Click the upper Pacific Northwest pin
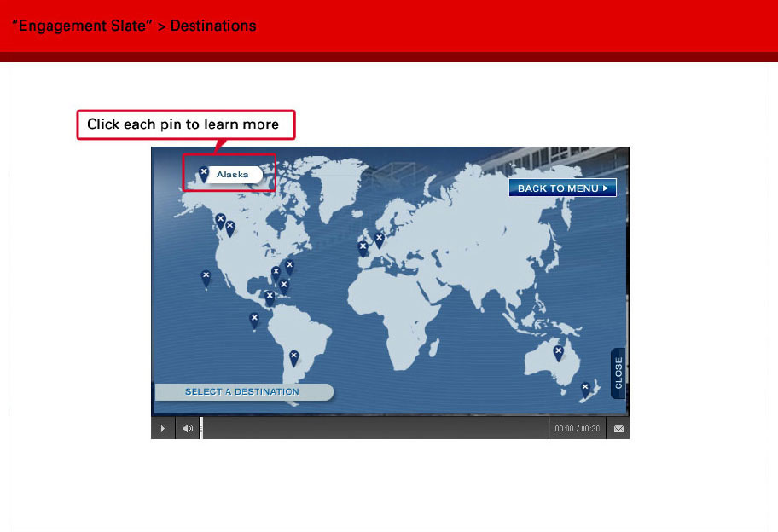This screenshot has width=778, height=532. pyautogui.click(x=220, y=221)
